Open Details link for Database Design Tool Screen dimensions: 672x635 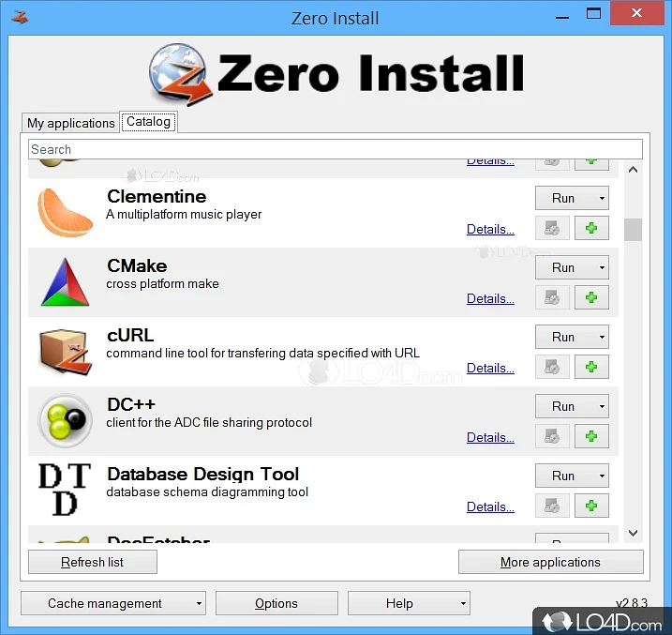click(x=490, y=507)
